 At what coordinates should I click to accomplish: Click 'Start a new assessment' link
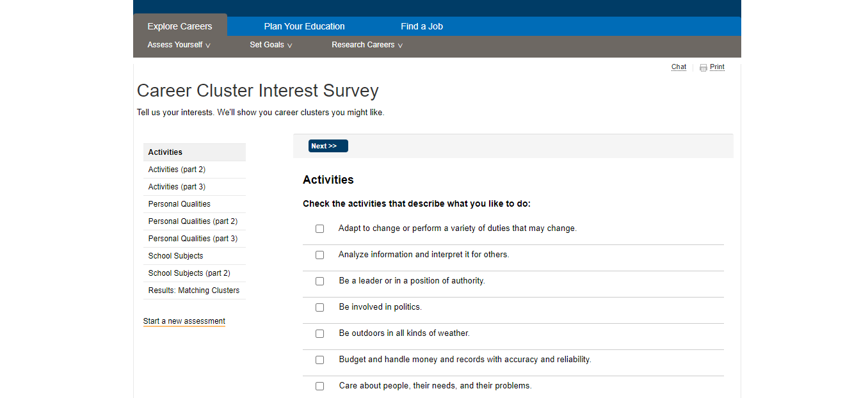click(184, 321)
